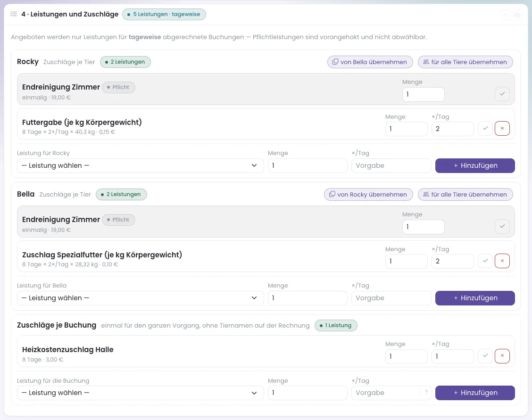Click the 'Pflicht' tag on Bella's Endreinigung Zimmer
The width and height of the screenshot is (532, 420).
[x=118, y=220]
